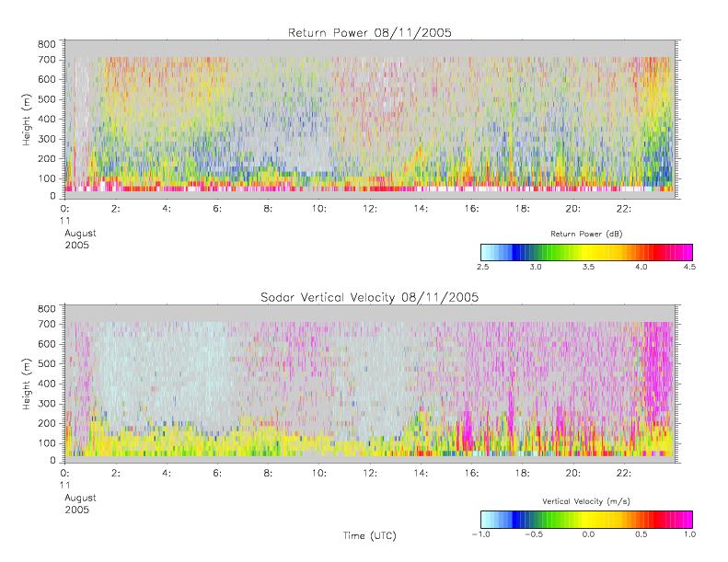The image size is (728, 562).
Task: Click the '10:' time tick under Vertical Velocity plot
Action: 319,474
